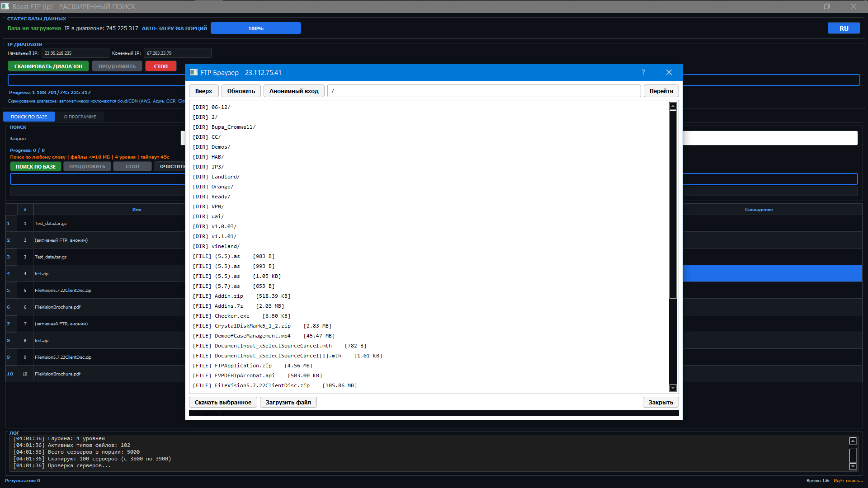Click the Перейти button
Viewport: 868px width, 488px height.
click(x=661, y=91)
